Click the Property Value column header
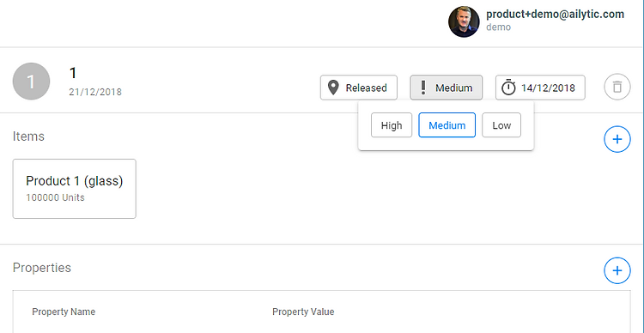644x333 pixels. click(x=303, y=312)
